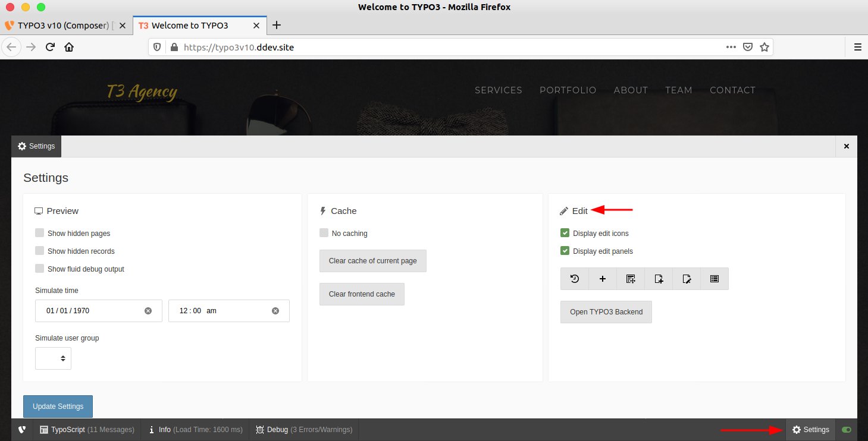The height and width of the screenshot is (441, 868).
Task: Click Clear frontend cache
Action: click(x=362, y=294)
